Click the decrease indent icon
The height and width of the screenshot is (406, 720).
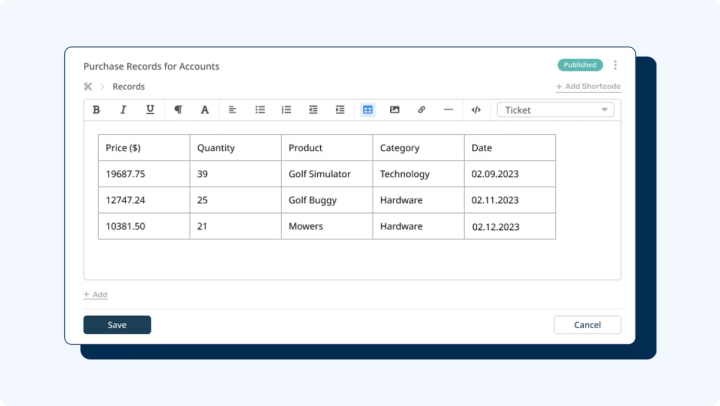coord(313,110)
